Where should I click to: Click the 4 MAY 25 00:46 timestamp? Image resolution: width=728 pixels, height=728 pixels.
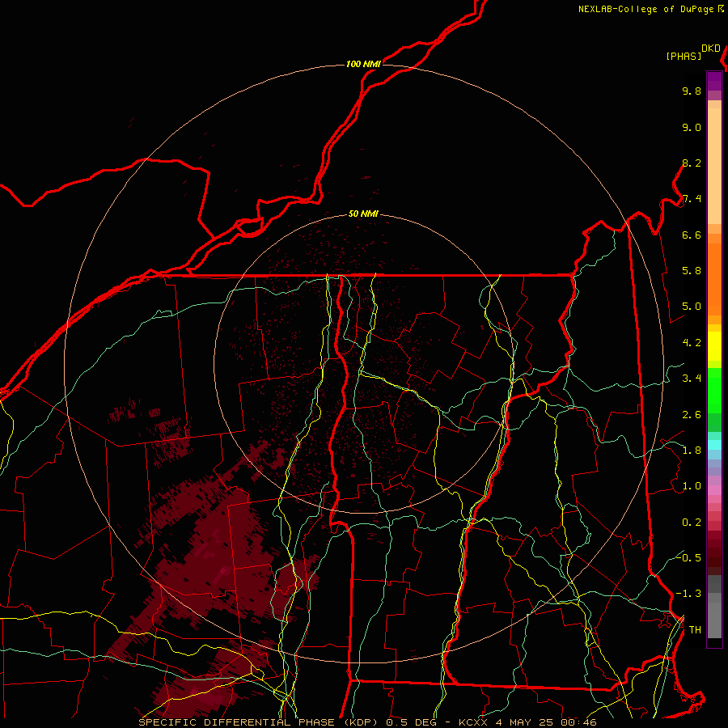pos(546,722)
